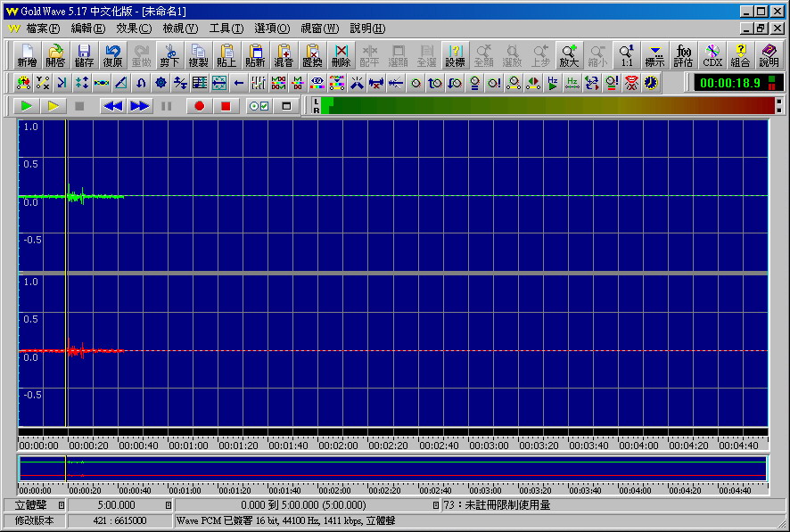
Task: Toggle the control properties checkmark button
Action: pos(259,106)
